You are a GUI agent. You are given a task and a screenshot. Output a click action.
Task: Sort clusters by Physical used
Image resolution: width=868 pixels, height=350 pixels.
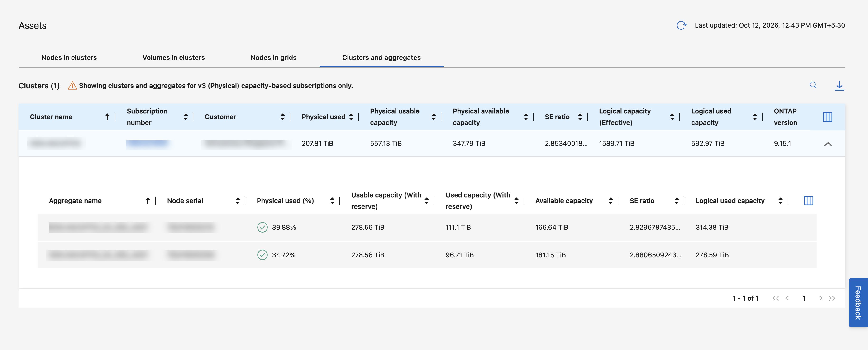click(351, 117)
